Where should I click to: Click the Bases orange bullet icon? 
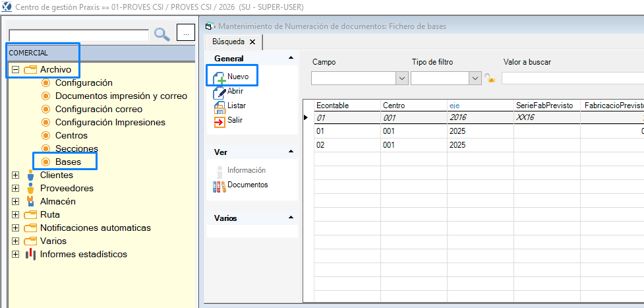click(46, 162)
